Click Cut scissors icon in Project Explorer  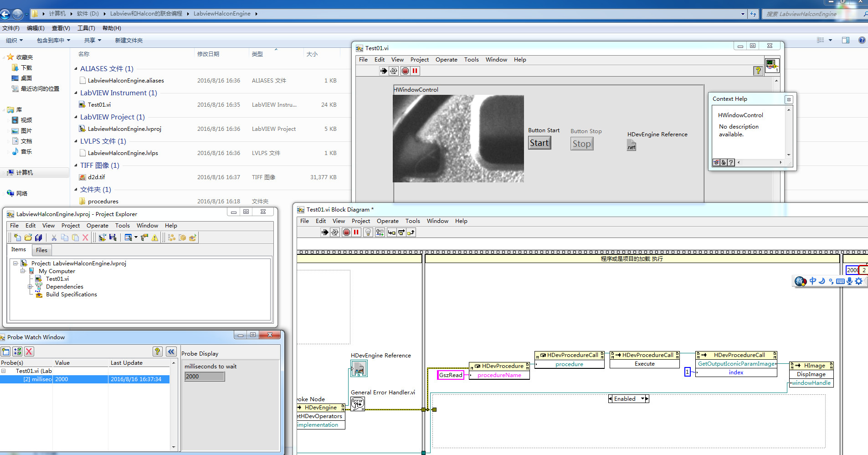click(54, 238)
